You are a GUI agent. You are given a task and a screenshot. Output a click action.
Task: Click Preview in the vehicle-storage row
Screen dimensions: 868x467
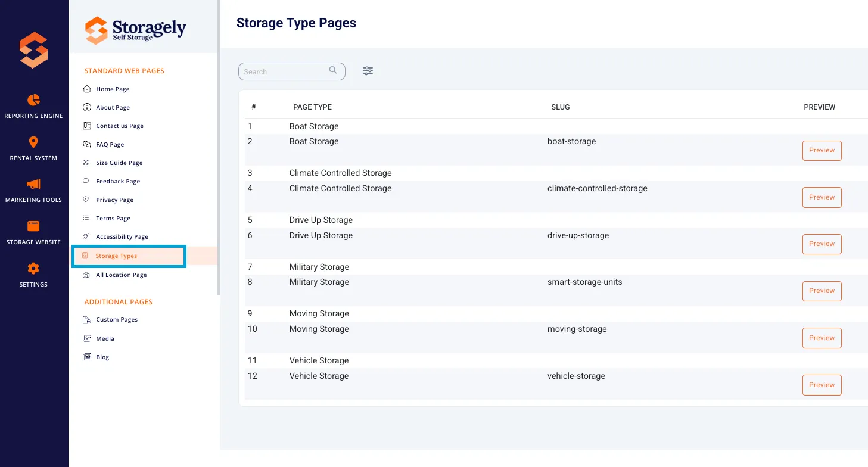[x=822, y=385]
